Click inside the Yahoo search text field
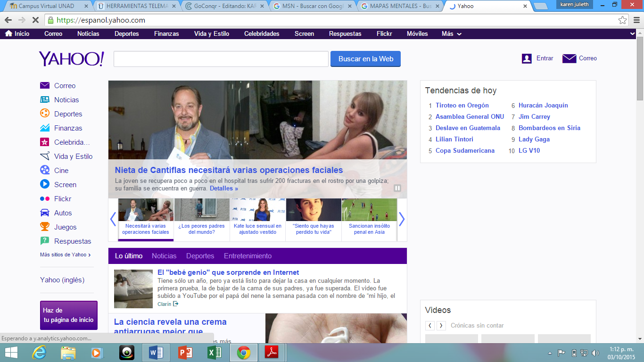 pyautogui.click(x=221, y=59)
